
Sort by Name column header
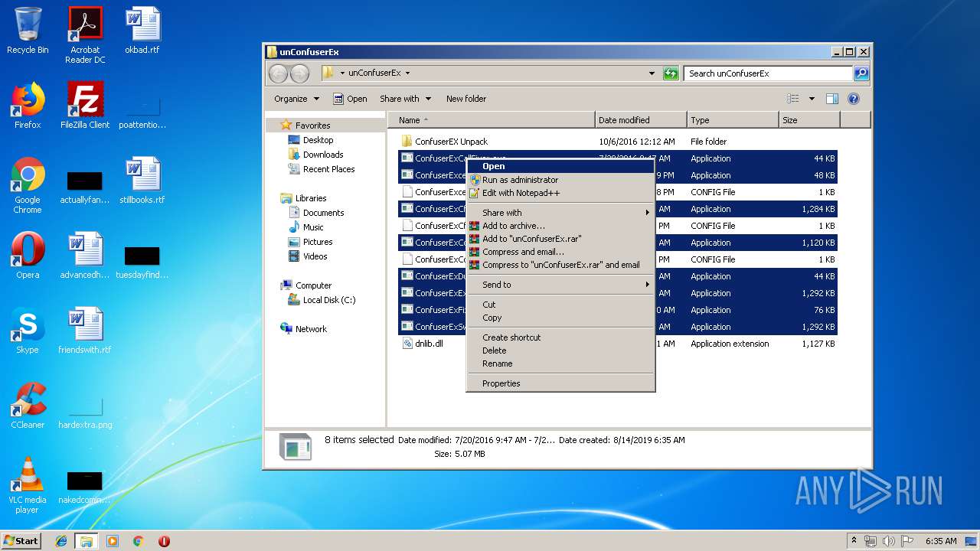click(492, 120)
